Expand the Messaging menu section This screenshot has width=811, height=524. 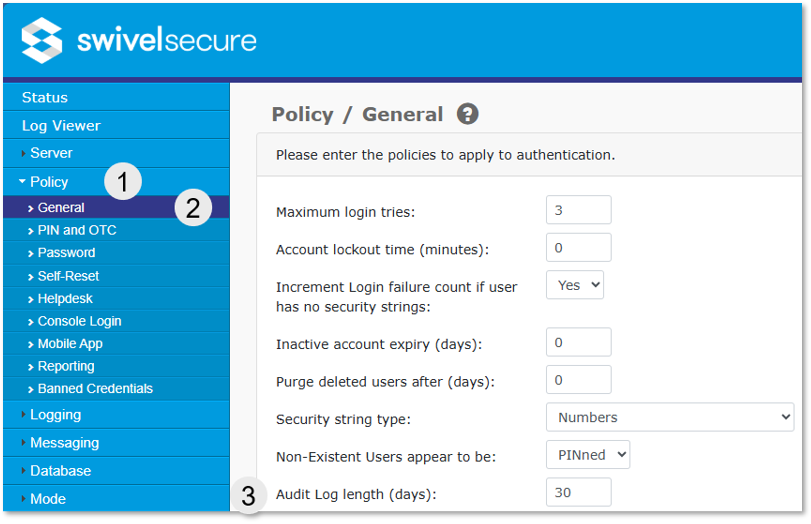pos(64,443)
